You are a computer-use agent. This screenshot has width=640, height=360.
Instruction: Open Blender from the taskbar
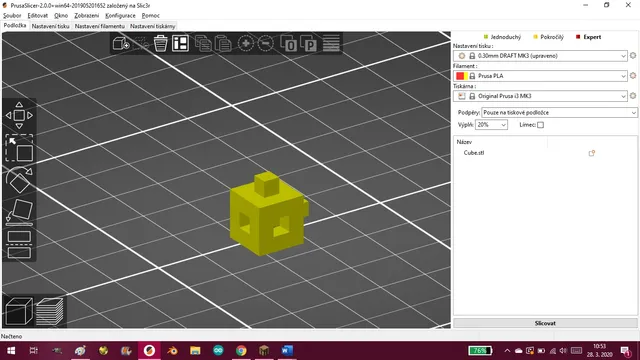[172, 351]
